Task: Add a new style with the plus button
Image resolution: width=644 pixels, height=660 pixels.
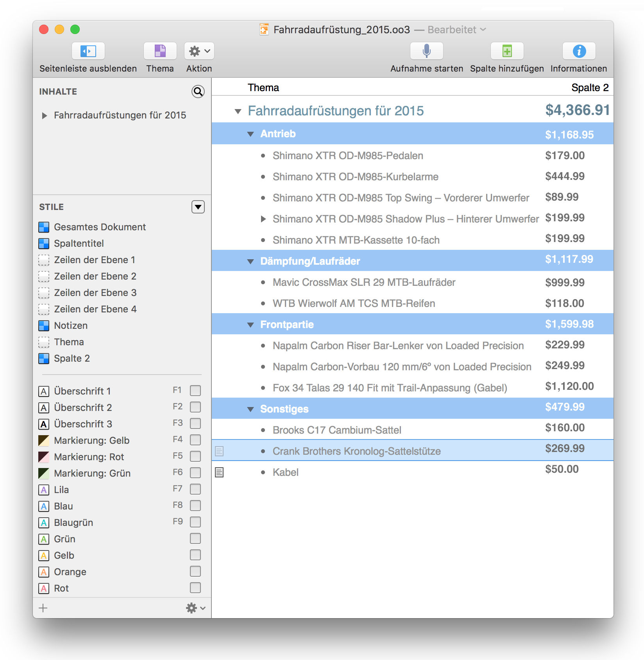Action: (x=43, y=608)
